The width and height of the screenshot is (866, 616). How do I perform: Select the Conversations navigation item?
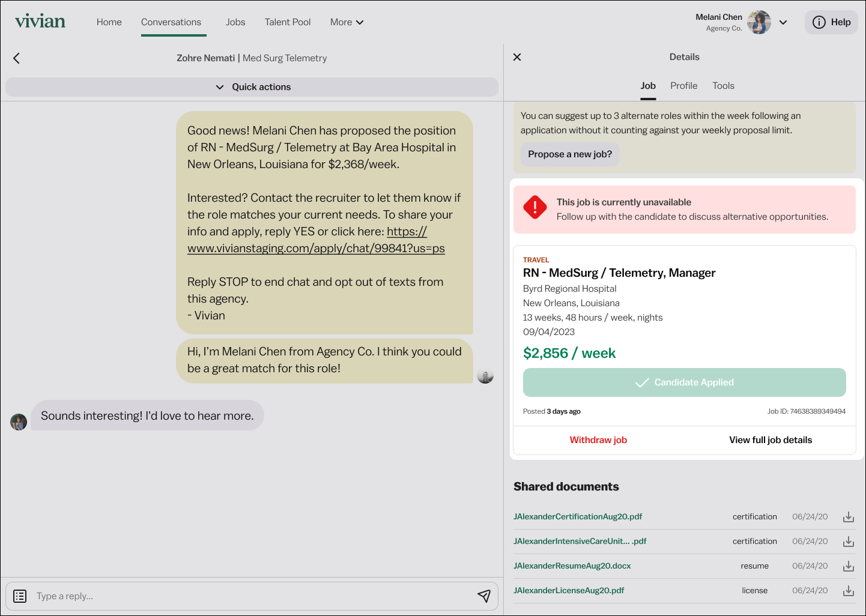pyautogui.click(x=171, y=22)
